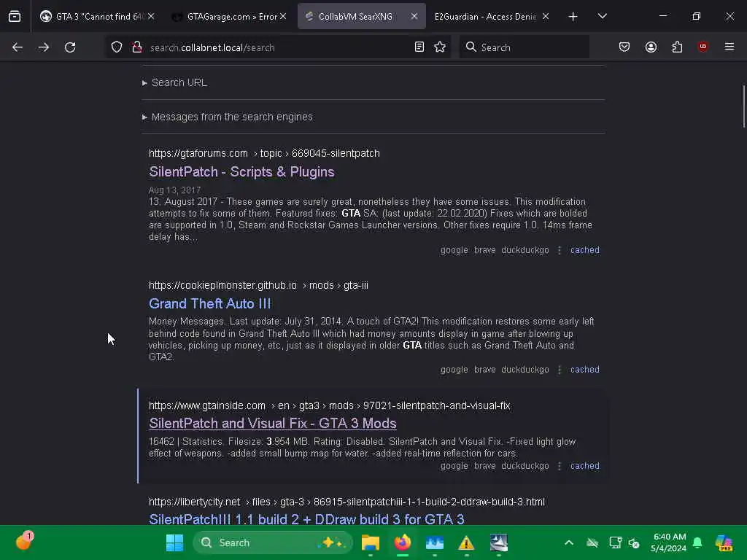Open cached link for SilentPatch and Visual Fix
The height and width of the screenshot is (560, 747).
click(x=585, y=466)
